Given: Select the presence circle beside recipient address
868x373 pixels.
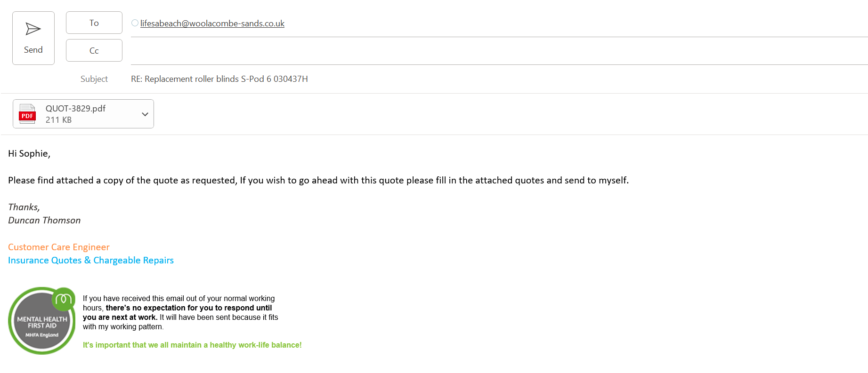Looking at the screenshot, I should point(135,23).
